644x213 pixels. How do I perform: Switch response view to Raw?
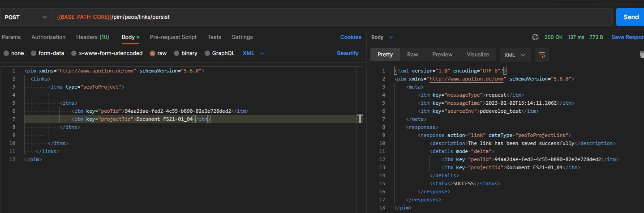[x=412, y=55]
